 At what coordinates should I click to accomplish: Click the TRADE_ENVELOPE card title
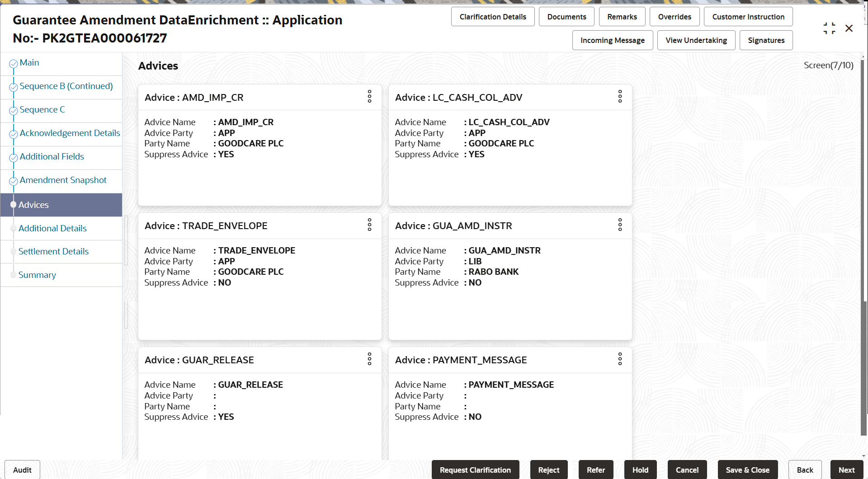pyautogui.click(x=206, y=226)
